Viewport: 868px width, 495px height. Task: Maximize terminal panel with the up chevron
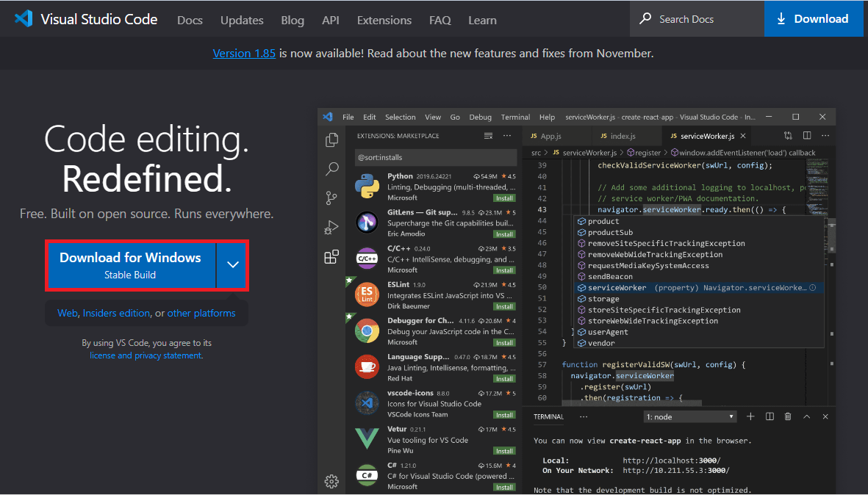[806, 416]
